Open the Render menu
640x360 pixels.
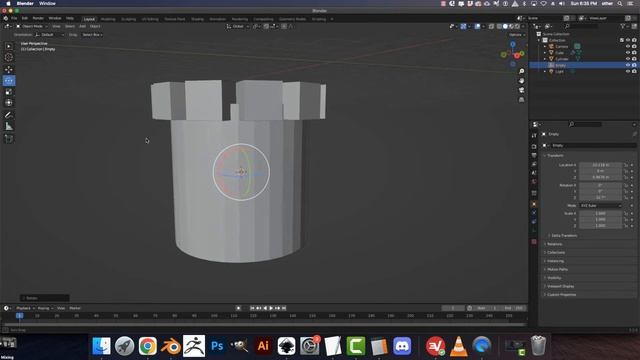coord(38,18)
